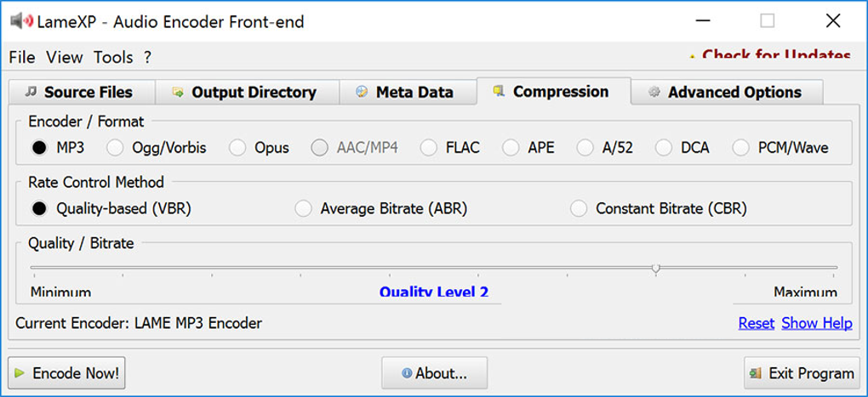Select the Ogg/Vorbis encoder option
Screen dimensions: 868x397
[x=116, y=148]
